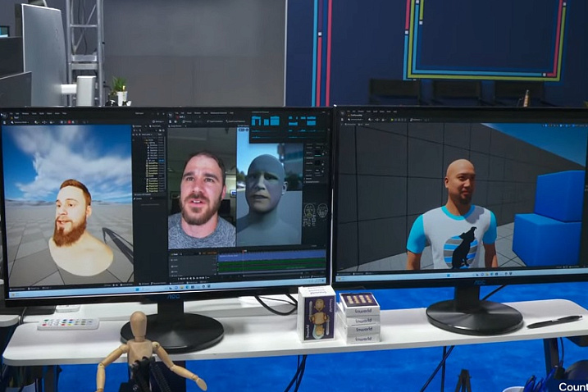Open Blueprints dropdown on right monitor toolbar

[x=377, y=120]
